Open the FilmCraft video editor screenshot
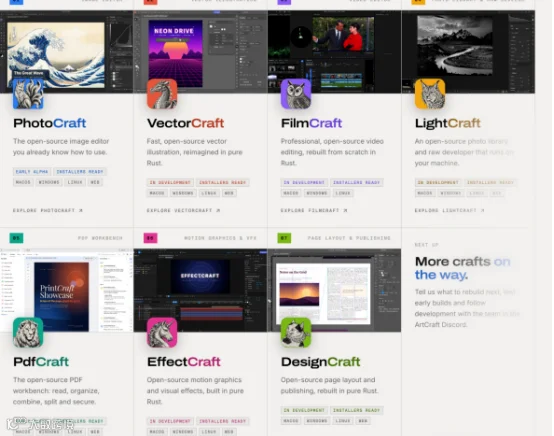 click(334, 52)
